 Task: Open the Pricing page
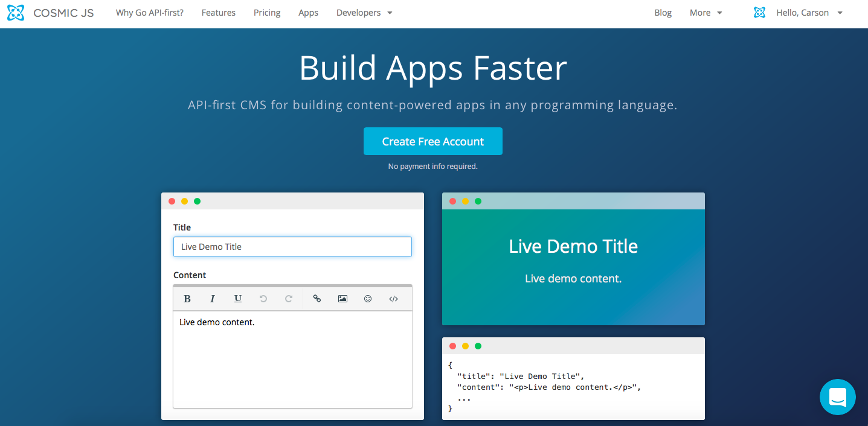pos(267,13)
